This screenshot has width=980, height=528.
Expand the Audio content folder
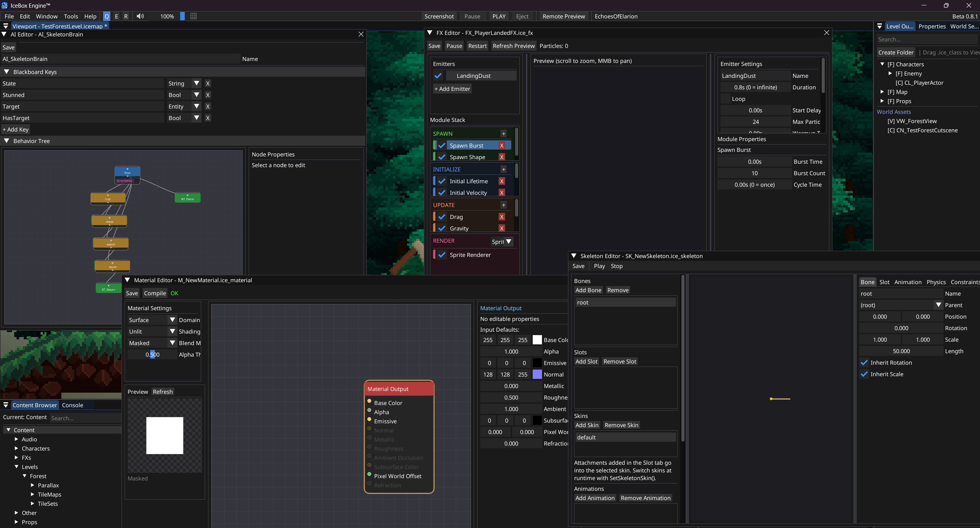click(x=16, y=439)
